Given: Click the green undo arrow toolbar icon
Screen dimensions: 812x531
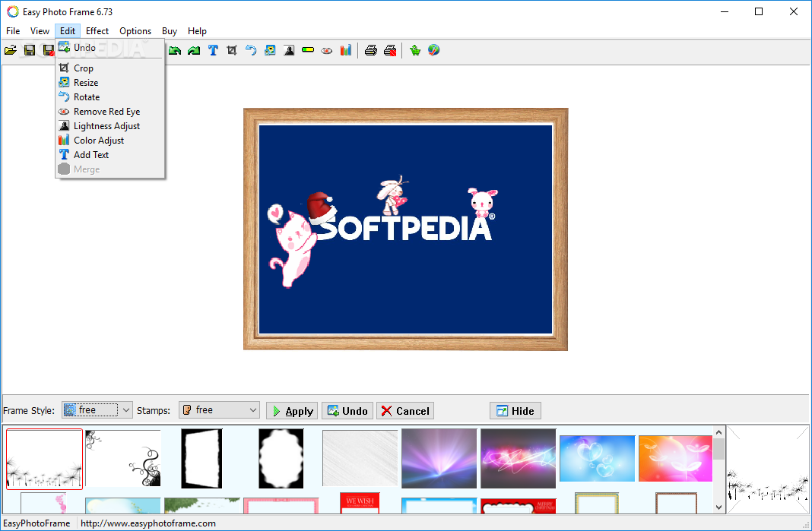Looking at the screenshot, I should pyautogui.click(x=175, y=50).
